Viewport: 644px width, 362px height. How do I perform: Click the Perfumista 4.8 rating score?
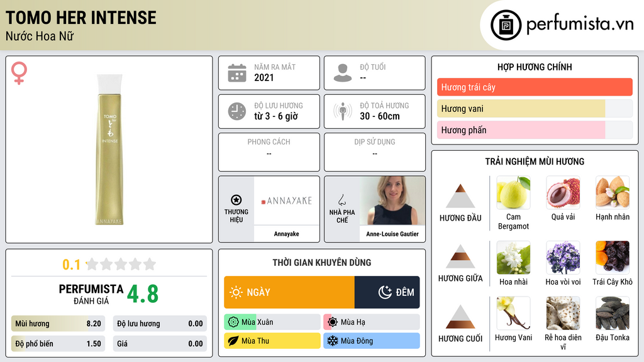click(x=143, y=294)
